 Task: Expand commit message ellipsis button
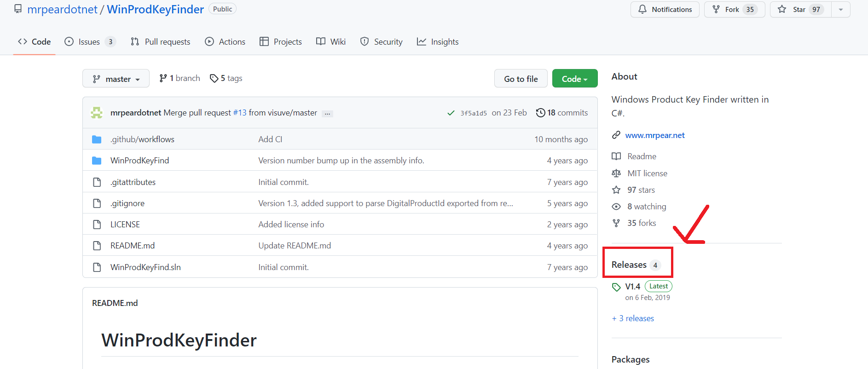(x=327, y=113)
